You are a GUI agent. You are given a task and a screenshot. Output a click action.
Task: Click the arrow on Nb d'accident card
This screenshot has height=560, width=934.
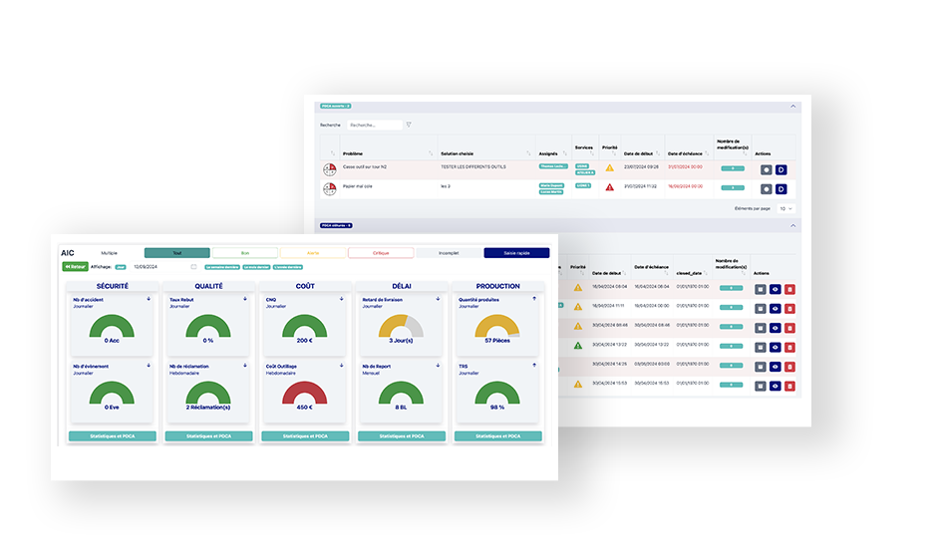[x=149, y=299]
